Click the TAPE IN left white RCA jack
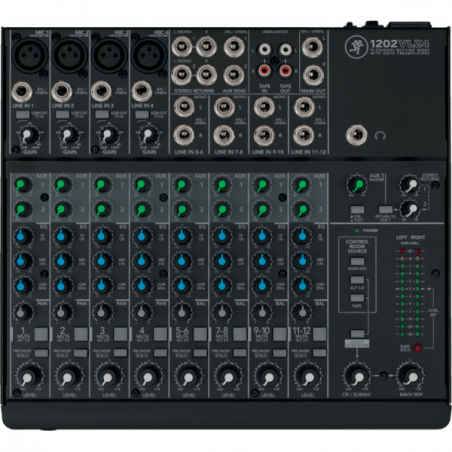The height and width of the screenshot is (452, 452). pos(264,50)
